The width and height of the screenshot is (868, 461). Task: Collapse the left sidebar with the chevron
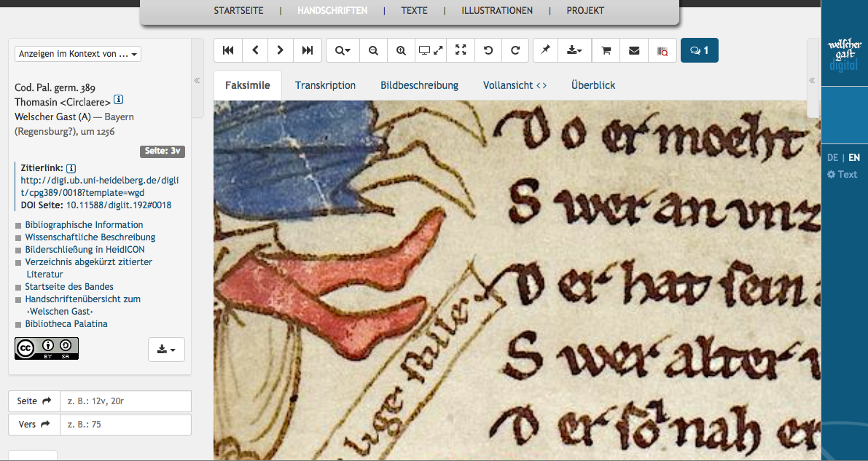[x=197, y=80]
